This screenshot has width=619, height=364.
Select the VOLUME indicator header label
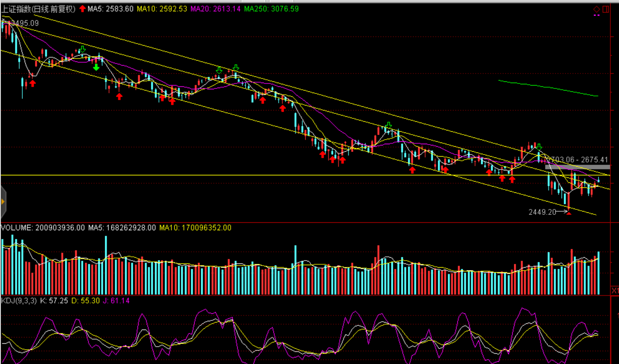click(17, 228)
